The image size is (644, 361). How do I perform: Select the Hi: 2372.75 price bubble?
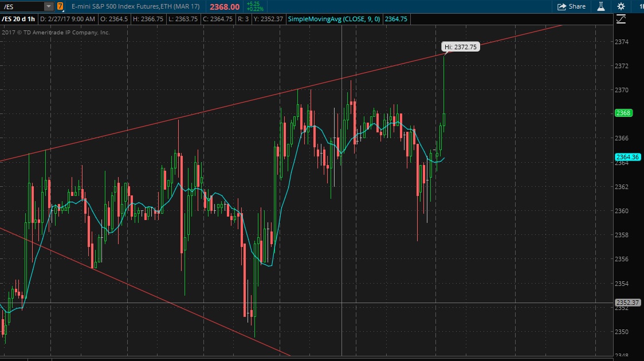460,47
